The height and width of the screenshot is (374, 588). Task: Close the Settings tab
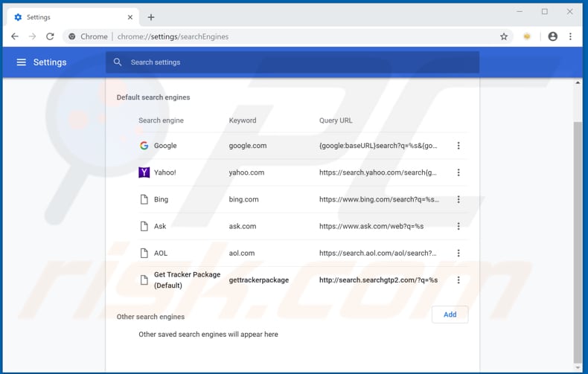pyautogui.click(x=130, y=17)
